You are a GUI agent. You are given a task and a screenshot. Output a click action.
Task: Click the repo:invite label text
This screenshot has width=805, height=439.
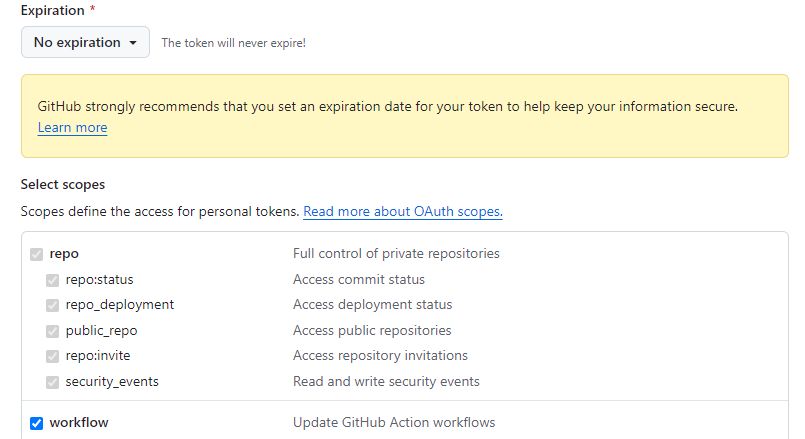click(98, 356)
